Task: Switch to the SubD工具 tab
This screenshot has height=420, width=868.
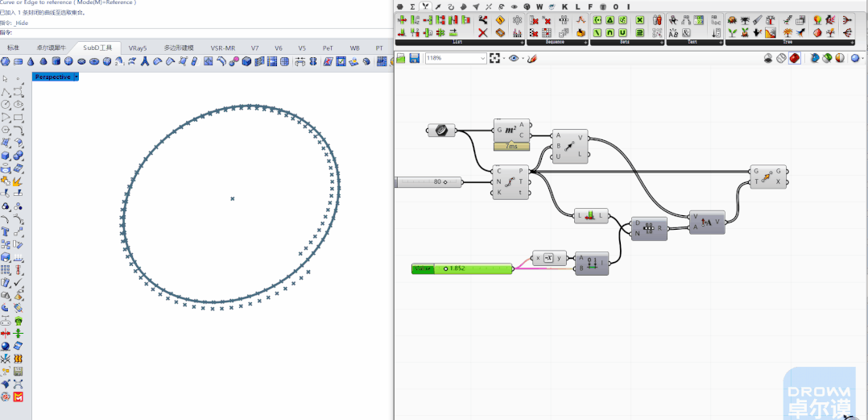Action: [x=98, y=48]
